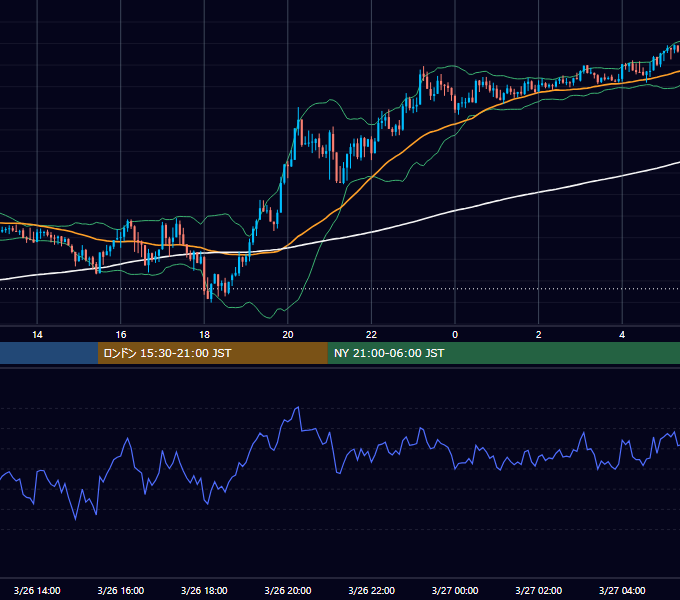The width and height of the screenshot is (680, 600).
Task: Click the 3/26 22:00 time label
Action: click(372, 590)
